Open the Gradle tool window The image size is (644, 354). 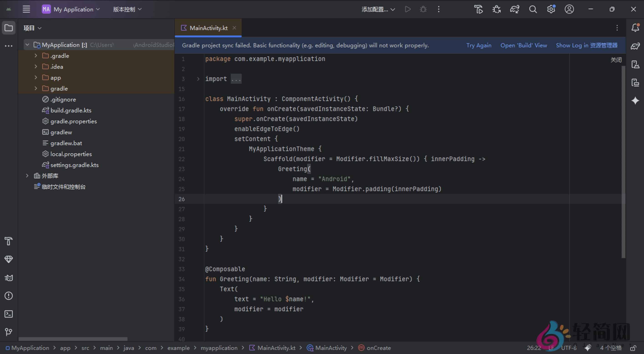(x=635, y=46)
